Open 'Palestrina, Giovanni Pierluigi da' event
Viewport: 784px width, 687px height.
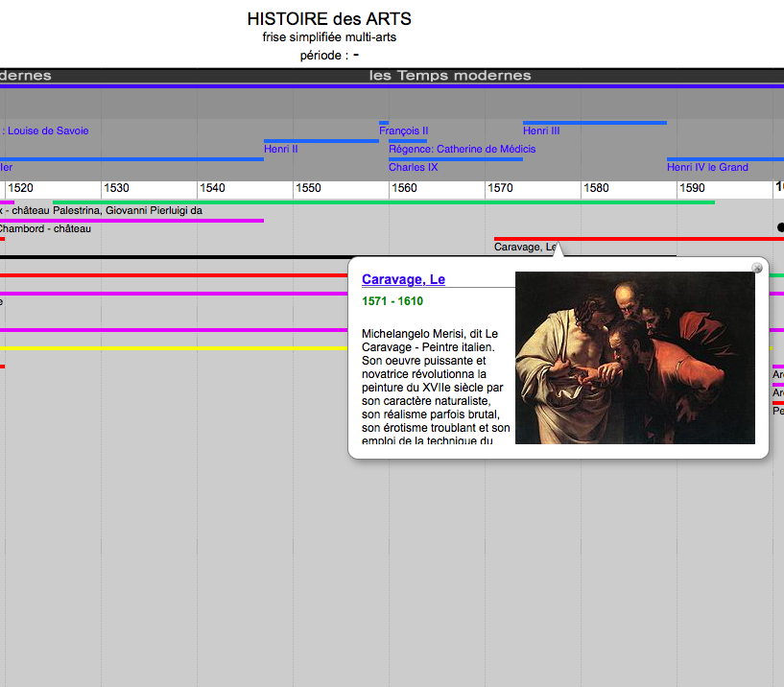128,210
